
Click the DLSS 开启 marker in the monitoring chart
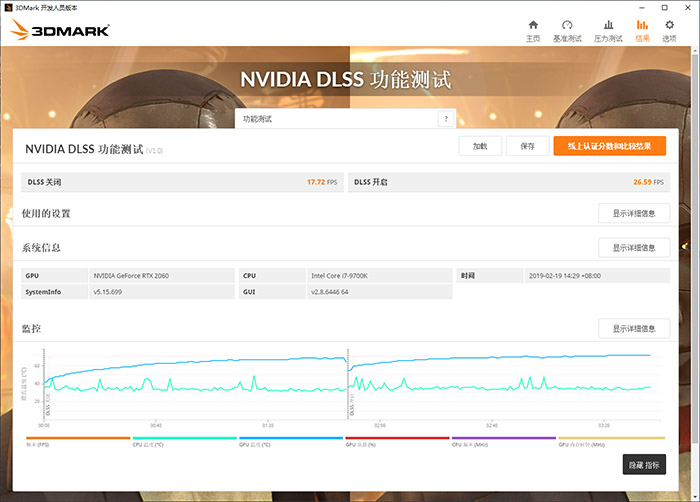(x=351, y=404)
